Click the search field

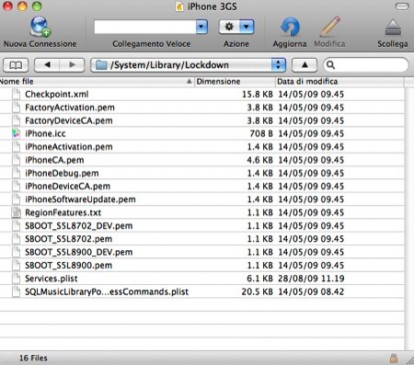coord(366,65)
